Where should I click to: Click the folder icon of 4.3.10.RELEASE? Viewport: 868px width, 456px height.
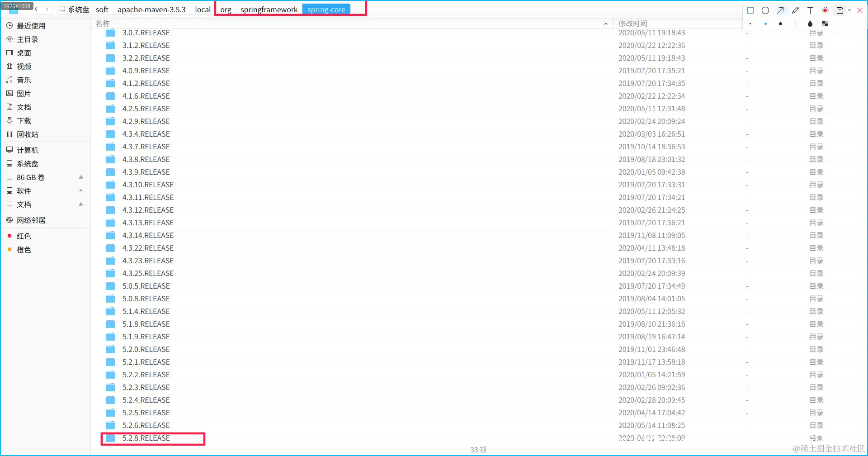[110, 185]
